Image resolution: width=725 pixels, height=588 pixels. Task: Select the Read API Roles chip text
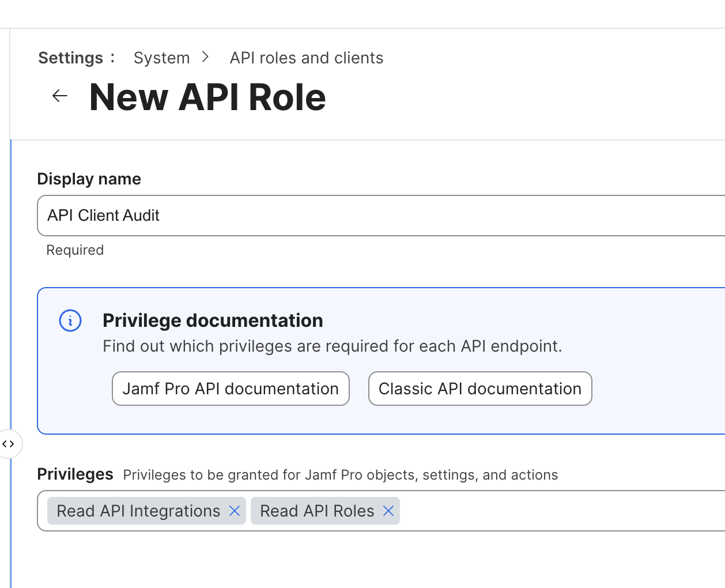tap(317, 511)
